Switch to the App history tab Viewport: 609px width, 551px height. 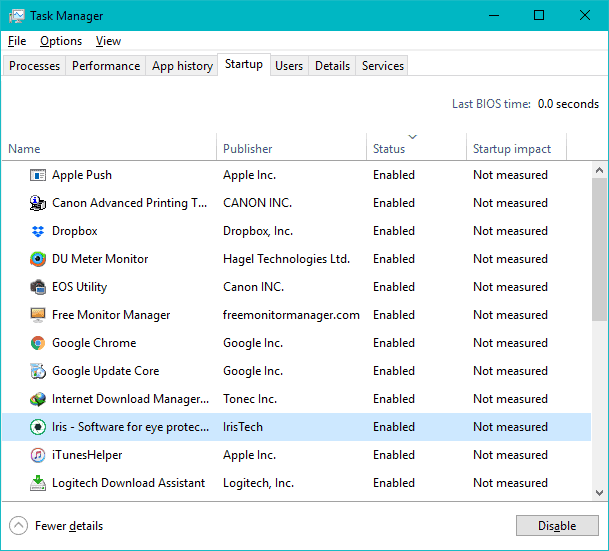(x=182, y=66)
